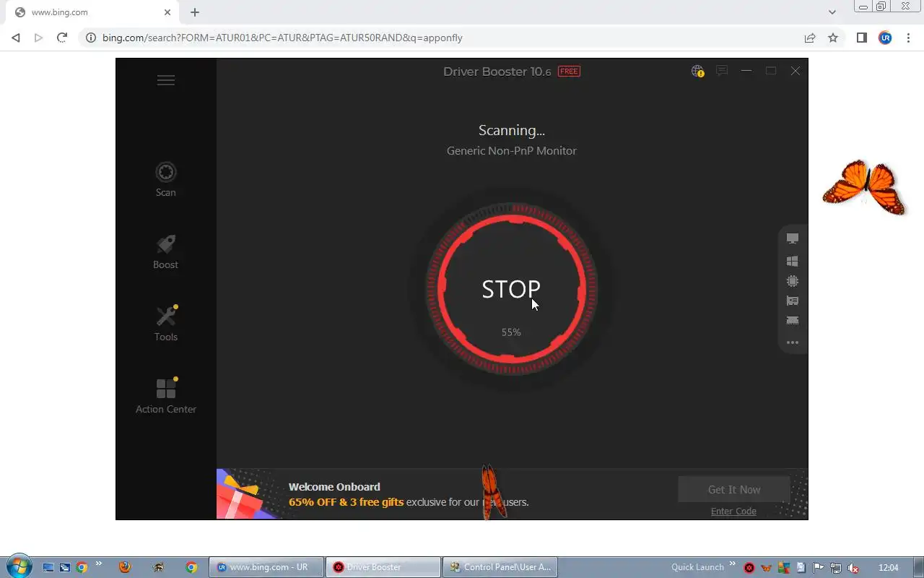
Task: Click Driver Booster icon in system tray
Action: tap(749, 568)
